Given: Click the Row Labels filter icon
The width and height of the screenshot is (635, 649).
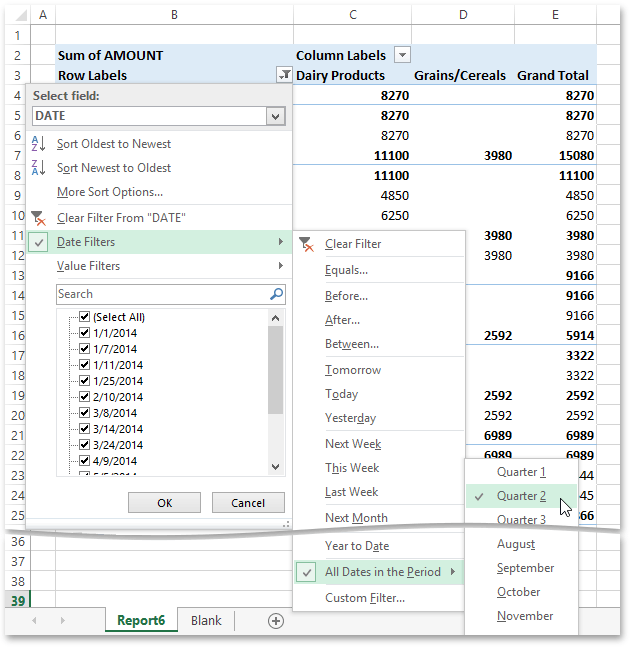Looking at the screenshot, I should click(284, 75).
